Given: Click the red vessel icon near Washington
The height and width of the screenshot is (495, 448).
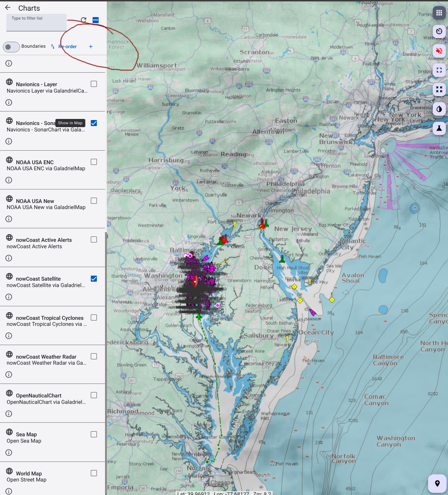Looking at the screenshot, I should click(195, 281).
